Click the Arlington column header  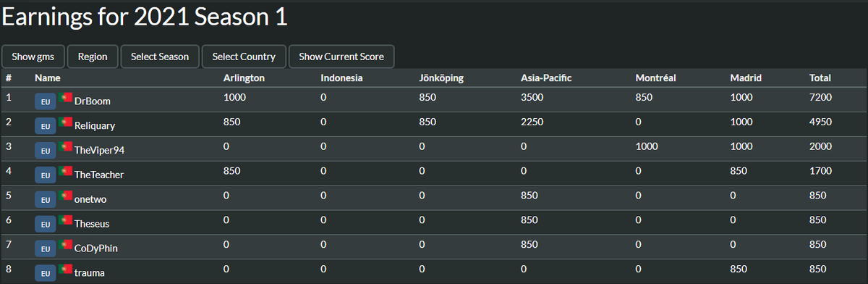click(x=243, y=78)
